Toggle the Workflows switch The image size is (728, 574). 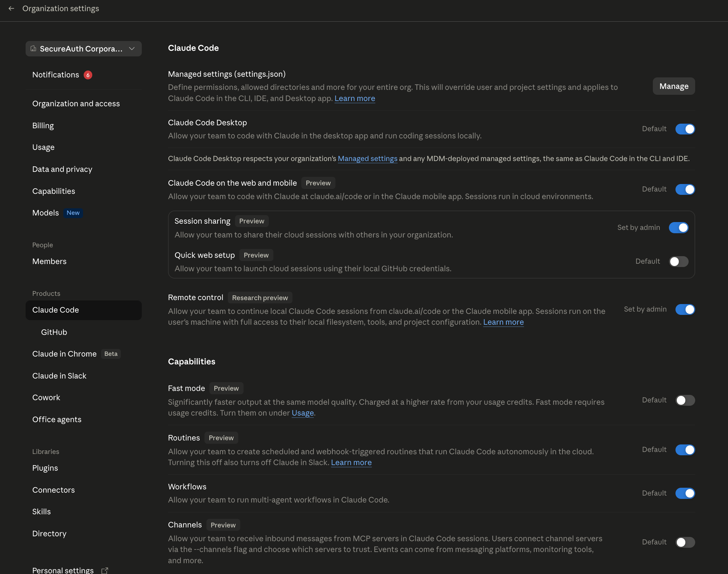pyautogui.click(x=685, y=493)
